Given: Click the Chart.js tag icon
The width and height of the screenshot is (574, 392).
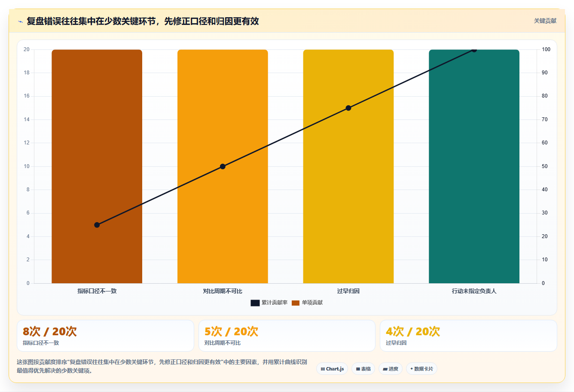Looking at the screenshot, I should click(x=323, y=369).
